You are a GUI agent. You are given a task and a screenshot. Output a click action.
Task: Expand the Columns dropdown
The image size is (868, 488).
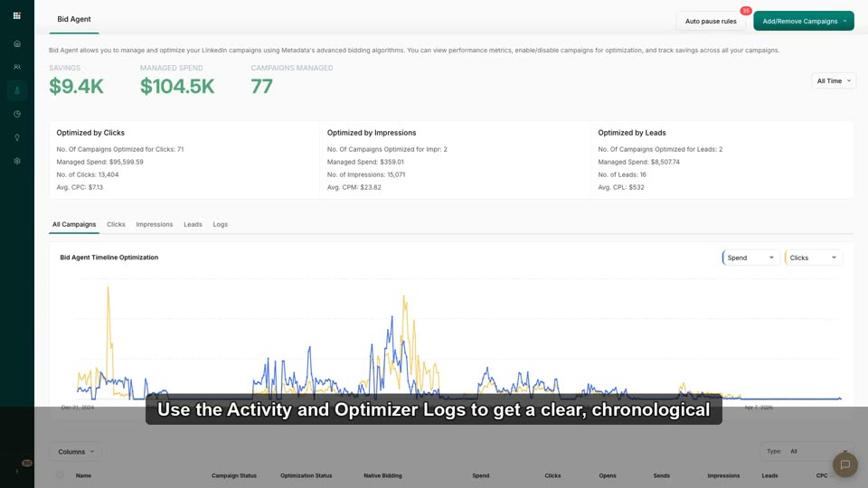(76, 452)
